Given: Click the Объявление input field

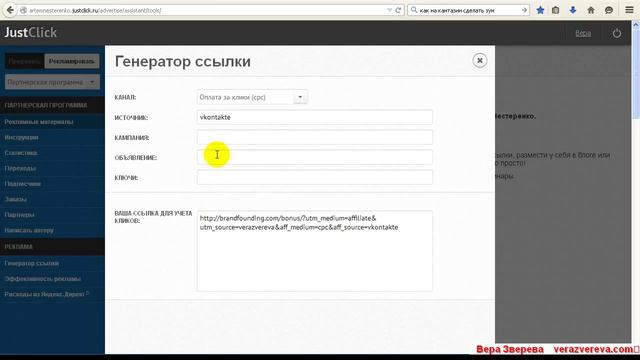Looking at the screenshot, I should [x=314, y=157].
